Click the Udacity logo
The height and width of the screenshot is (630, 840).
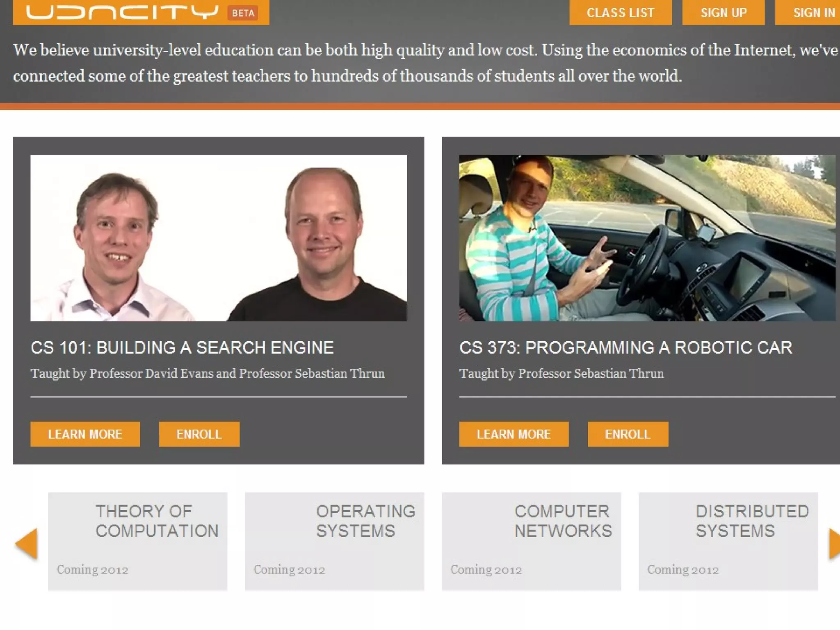[x=122, y=12]
